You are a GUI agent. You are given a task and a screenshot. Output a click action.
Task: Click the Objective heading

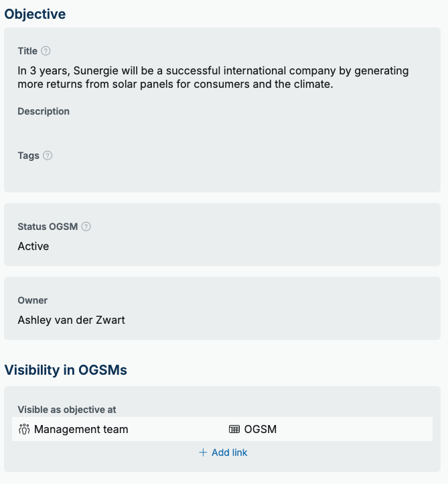pos(35,14)
